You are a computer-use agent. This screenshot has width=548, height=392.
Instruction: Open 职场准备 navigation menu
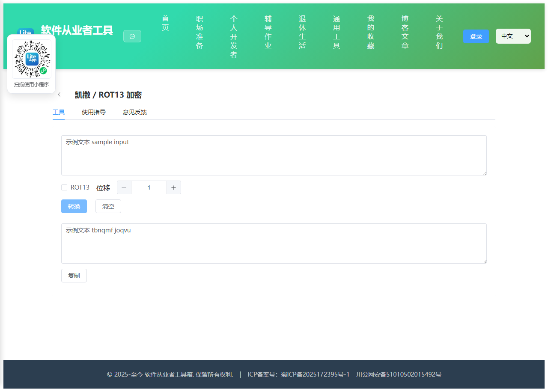point(200,32)
